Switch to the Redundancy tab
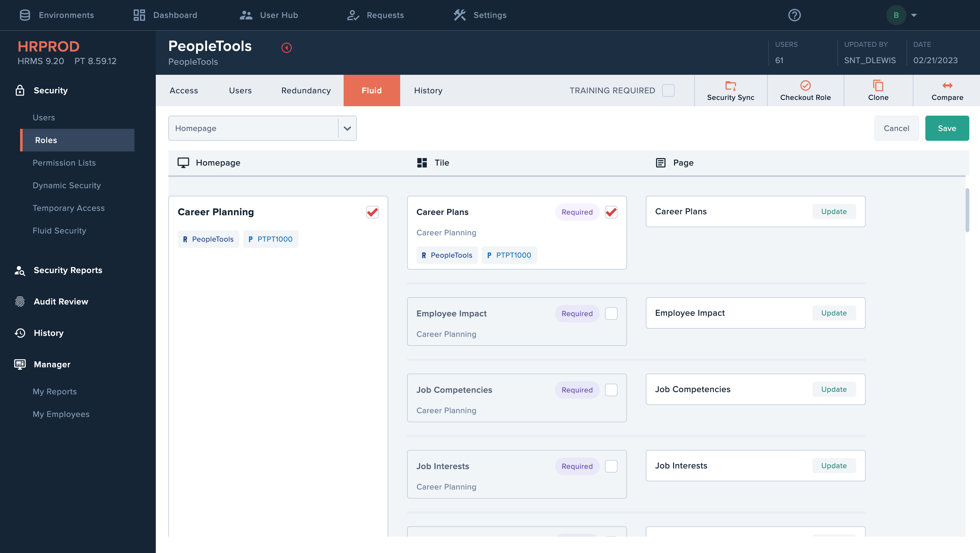The height and width of the screenshot is (553, 980). coord(306,90)
